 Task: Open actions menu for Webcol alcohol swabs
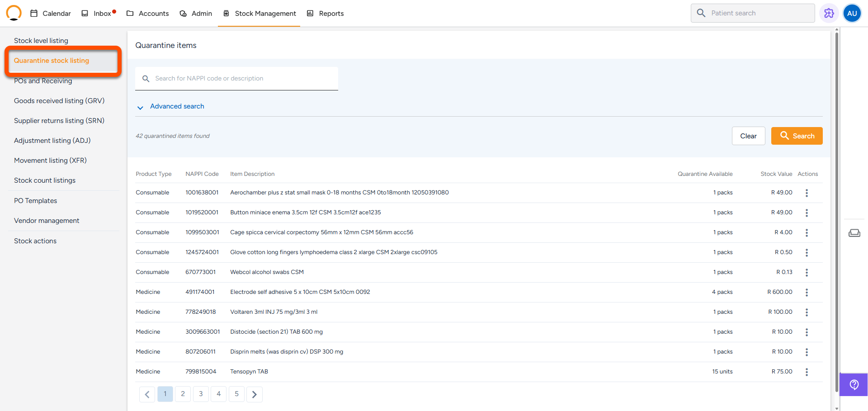click(x=807, y=273)
